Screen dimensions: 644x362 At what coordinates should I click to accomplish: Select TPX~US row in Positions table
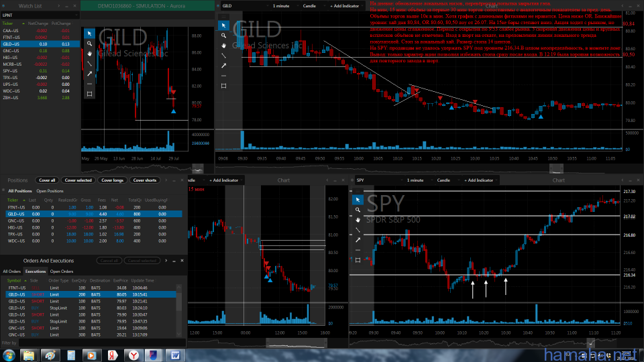(x=94, y=234)
